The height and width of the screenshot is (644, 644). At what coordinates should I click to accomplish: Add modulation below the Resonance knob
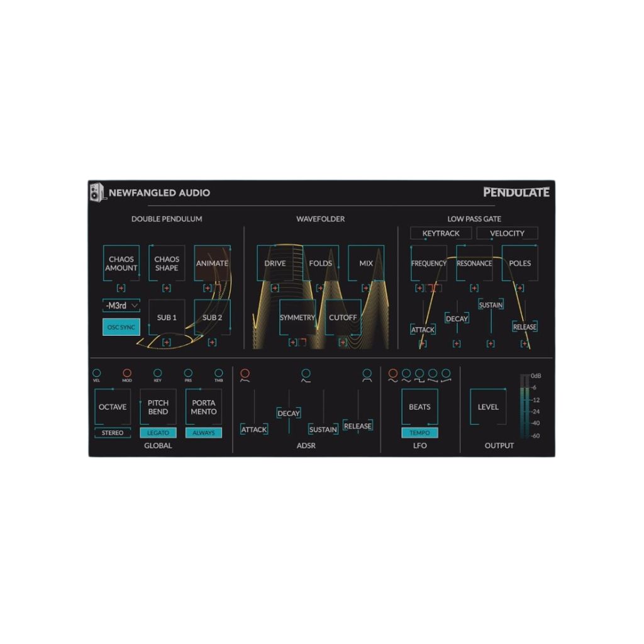pos(474,288)
